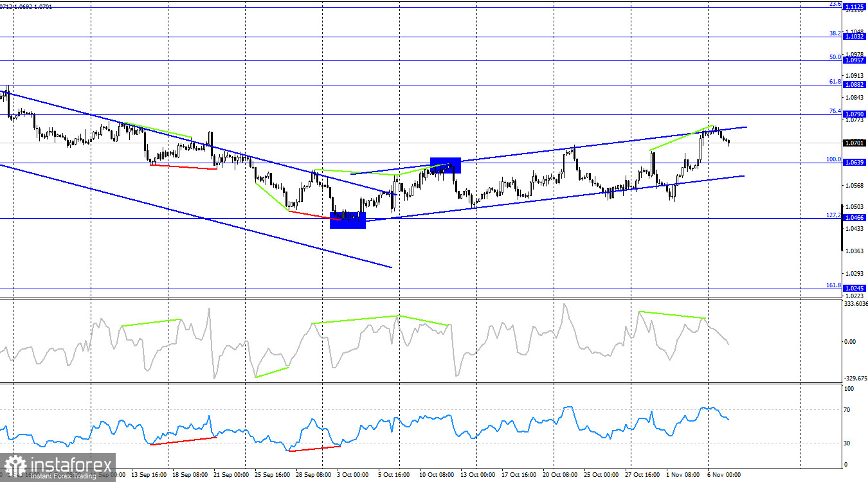The height and width of the screenshot is (482, 868).
Task: Click the 27 Oct 16:00 date label
Action: pos(643,475)
